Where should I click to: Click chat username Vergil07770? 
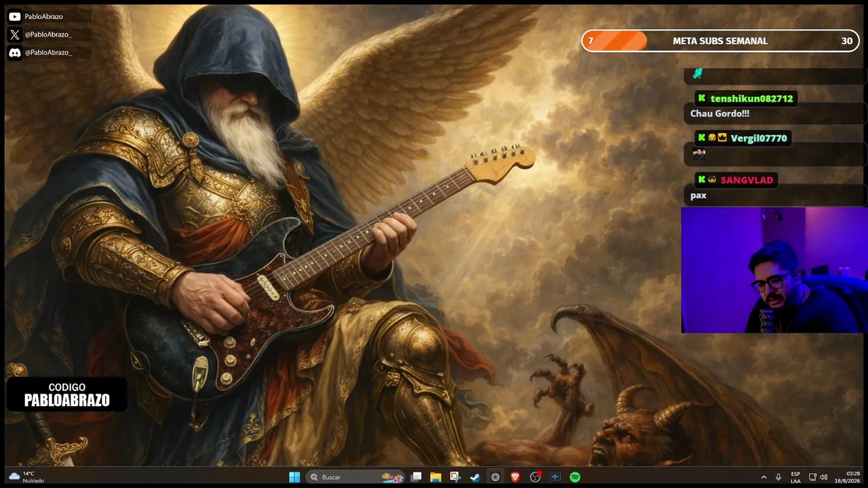759,138
